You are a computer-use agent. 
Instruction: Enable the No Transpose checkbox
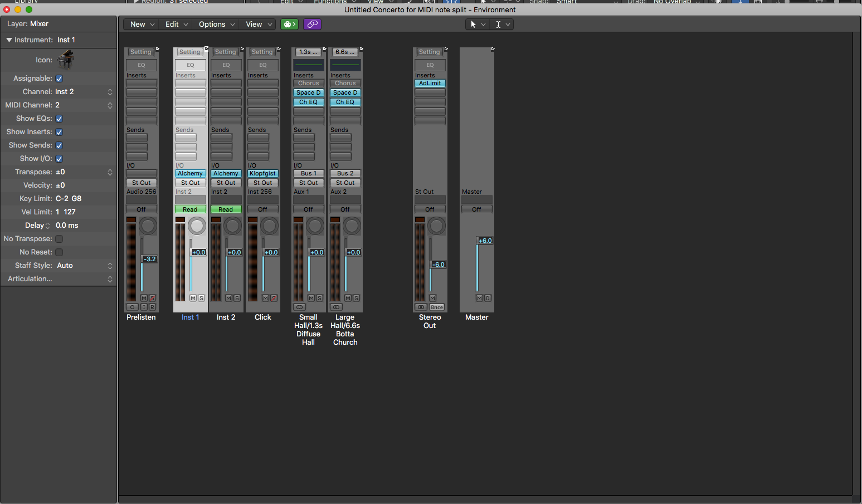tap(59, 239)
